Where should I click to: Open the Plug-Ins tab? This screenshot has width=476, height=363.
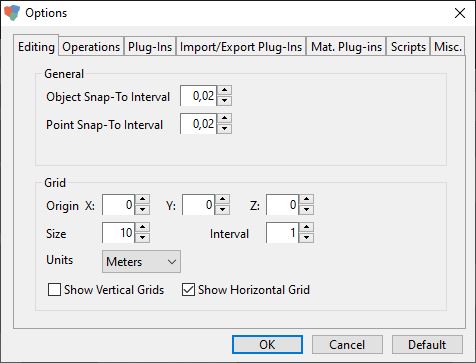click(x=150, y=47)
